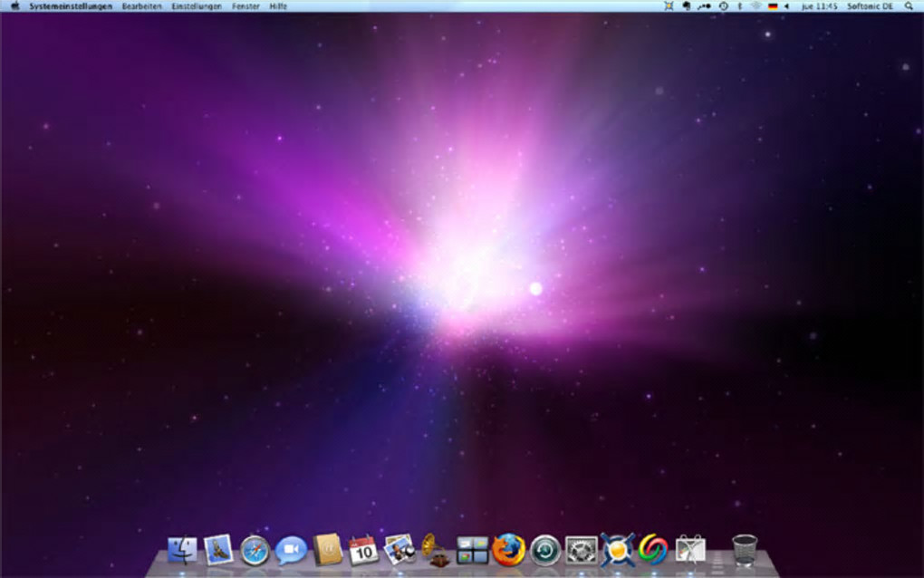Screen dimensions: 924x578
Task: Click the gramophone app icon
Action: [x=436, y=550]
